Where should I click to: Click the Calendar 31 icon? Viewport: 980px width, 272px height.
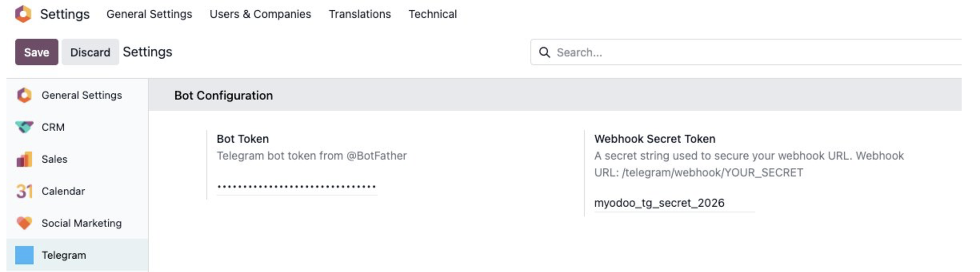pyautogui.click(x=24, y=191)
